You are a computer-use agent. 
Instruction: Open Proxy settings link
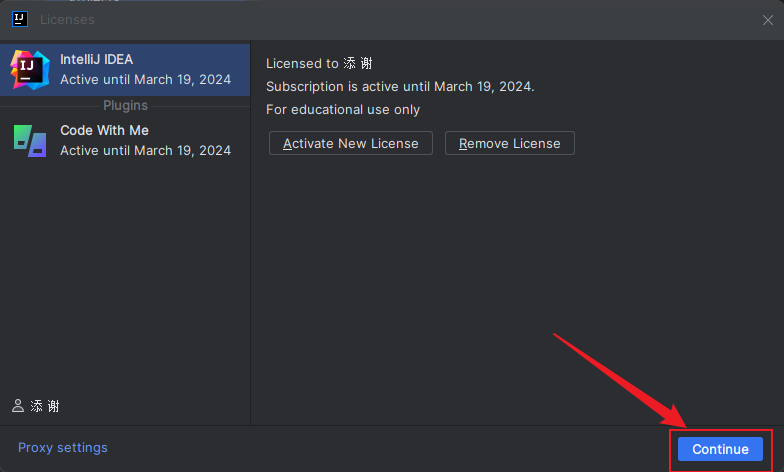[62, 448]
